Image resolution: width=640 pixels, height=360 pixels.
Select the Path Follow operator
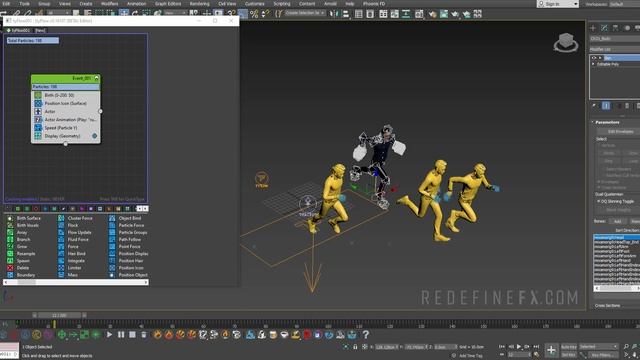125,240
